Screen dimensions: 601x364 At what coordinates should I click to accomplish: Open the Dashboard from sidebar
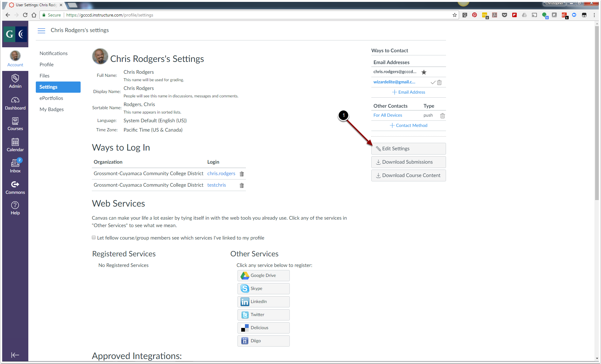[15, 103]
